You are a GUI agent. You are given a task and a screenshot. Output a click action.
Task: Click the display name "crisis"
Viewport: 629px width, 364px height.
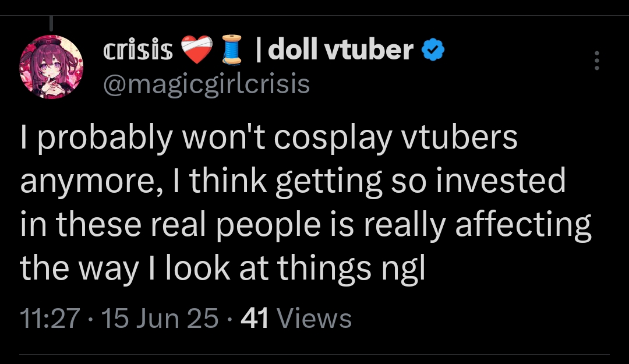137,51
